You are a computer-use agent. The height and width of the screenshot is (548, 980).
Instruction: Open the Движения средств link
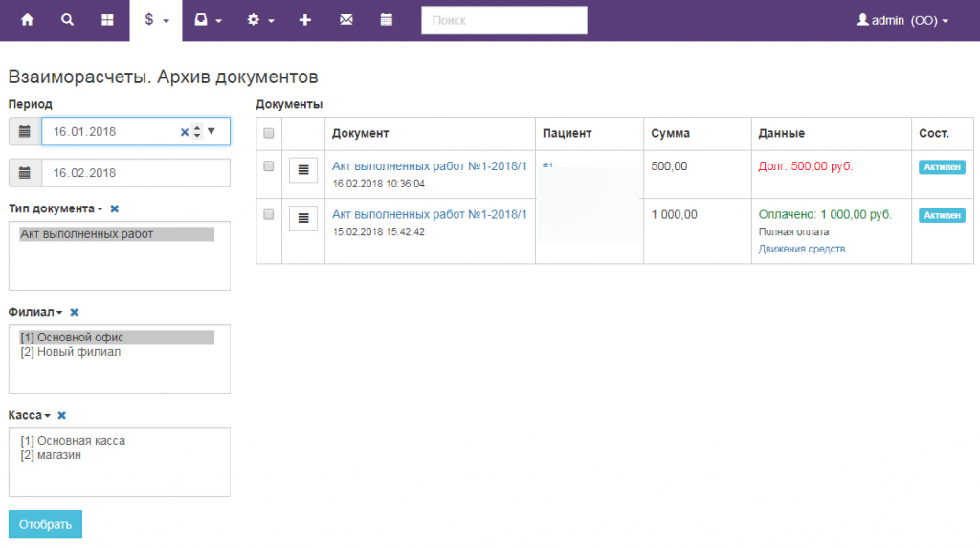(x=802, y=249)
